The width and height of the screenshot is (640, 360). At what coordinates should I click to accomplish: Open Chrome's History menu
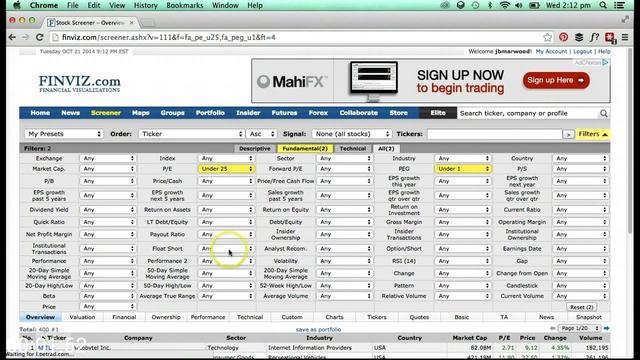coord(145,5)
